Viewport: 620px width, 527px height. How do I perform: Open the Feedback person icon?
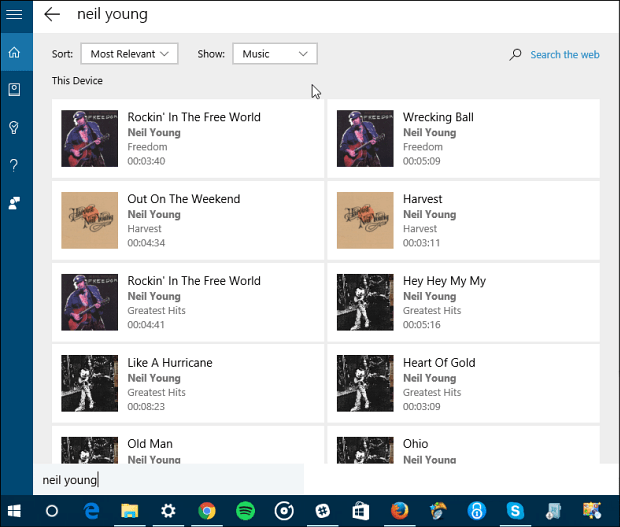[14, 203]
